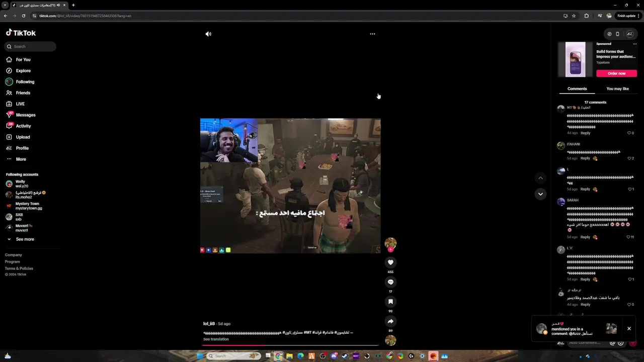Open the Upload page
The image size is (644, 362).
23,137
